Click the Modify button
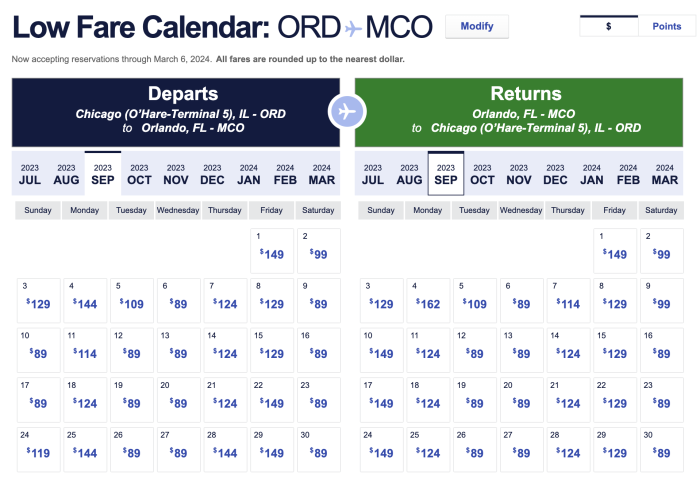The width and height of the screenshot is (700, 480). click(x=477, y=27)
